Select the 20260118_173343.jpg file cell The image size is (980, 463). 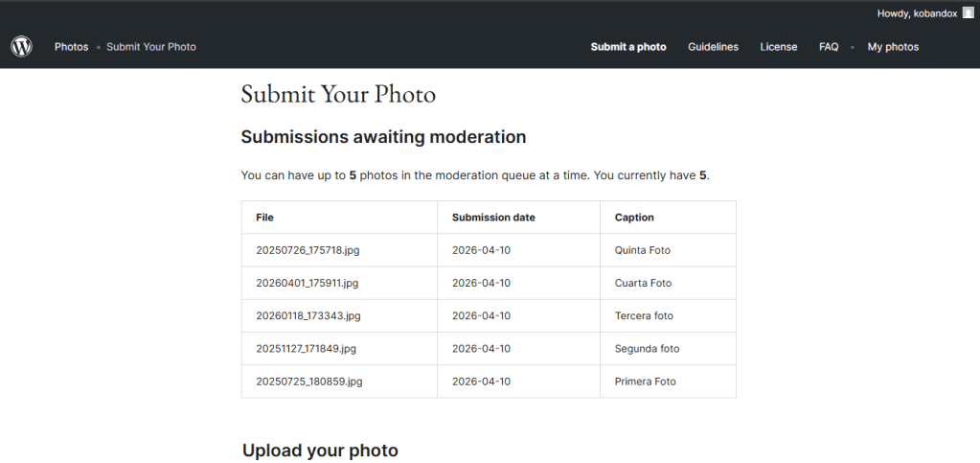308,315
